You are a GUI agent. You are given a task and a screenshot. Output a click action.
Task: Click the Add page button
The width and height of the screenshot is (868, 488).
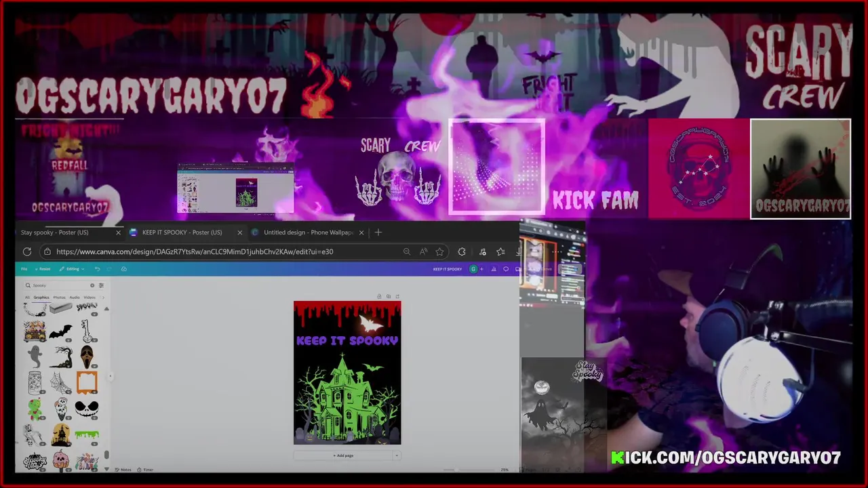343,455
